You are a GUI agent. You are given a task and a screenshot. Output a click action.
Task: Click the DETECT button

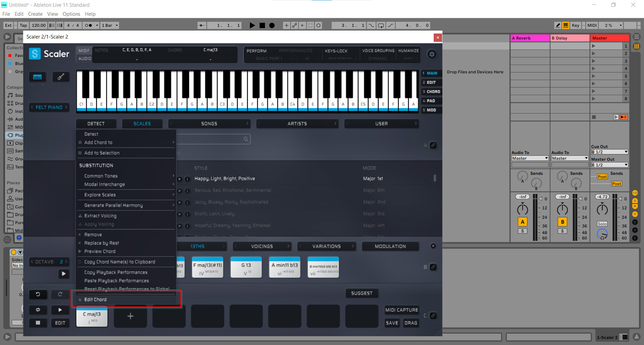point(96,124)
